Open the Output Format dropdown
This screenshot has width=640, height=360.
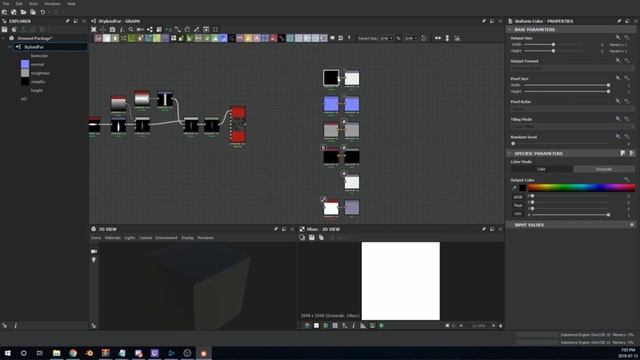pyautogui.click(x=571, y=68)
